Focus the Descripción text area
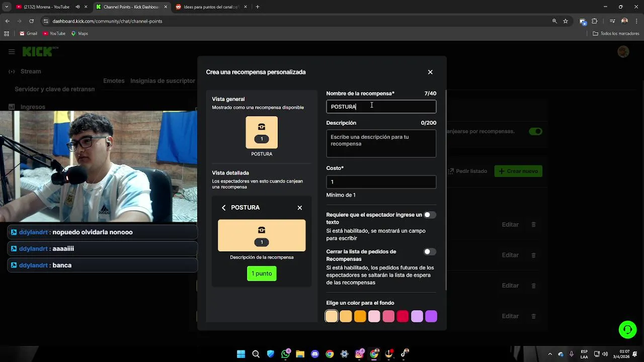Viewport: 644px width, 362px height. pos(381,144)
